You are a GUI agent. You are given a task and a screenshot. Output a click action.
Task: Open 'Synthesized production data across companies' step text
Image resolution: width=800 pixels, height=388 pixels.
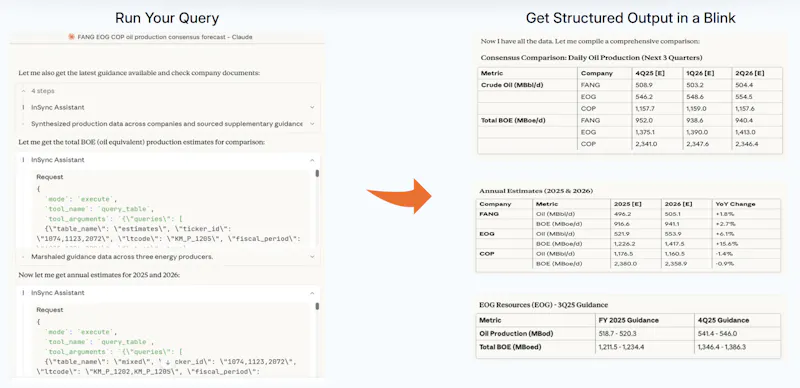pos(167,124)
